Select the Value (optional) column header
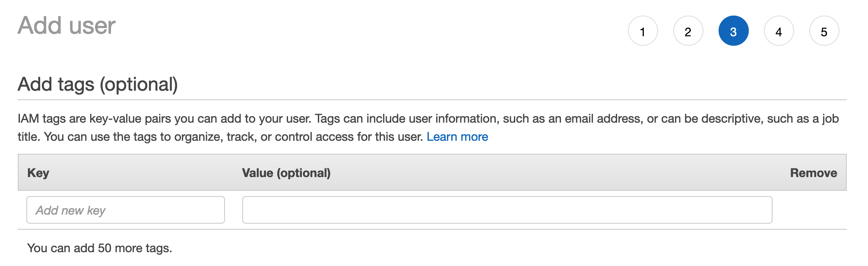 [286, 173]
